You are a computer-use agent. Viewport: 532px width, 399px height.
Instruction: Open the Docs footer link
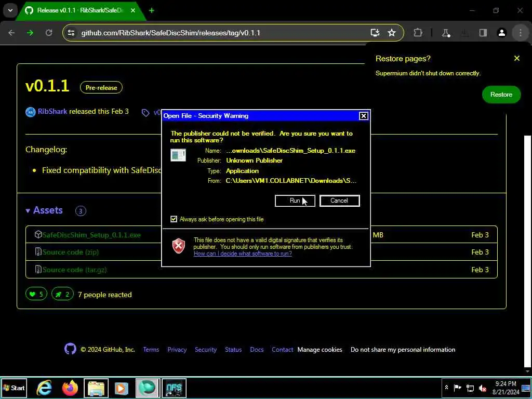pos(257,350)
